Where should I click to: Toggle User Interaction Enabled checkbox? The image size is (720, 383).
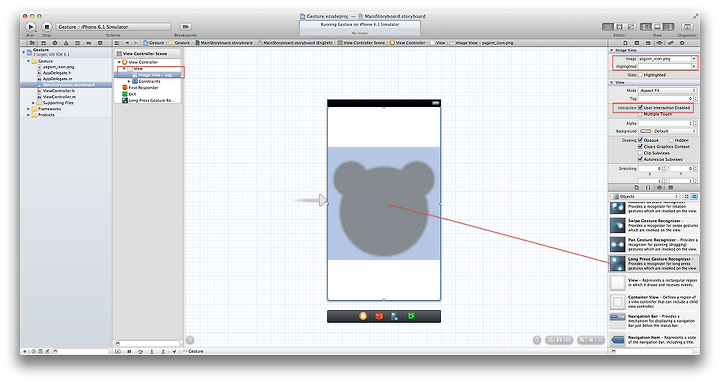(x=640, y=107)
